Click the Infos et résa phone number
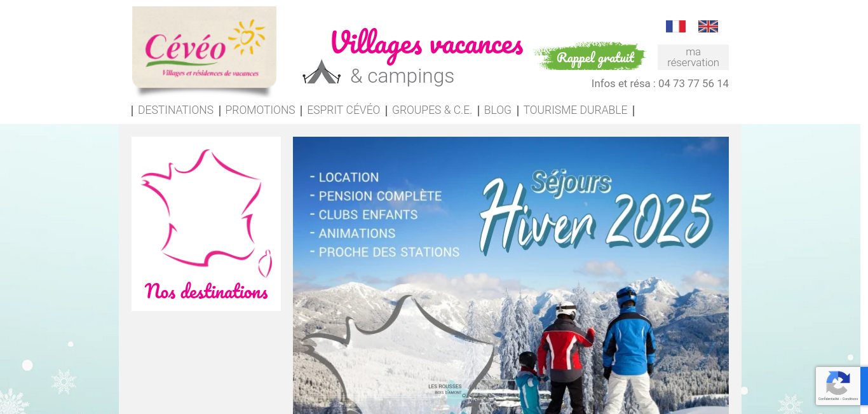Viewport: 868px width, 414px height. [693, 83]
